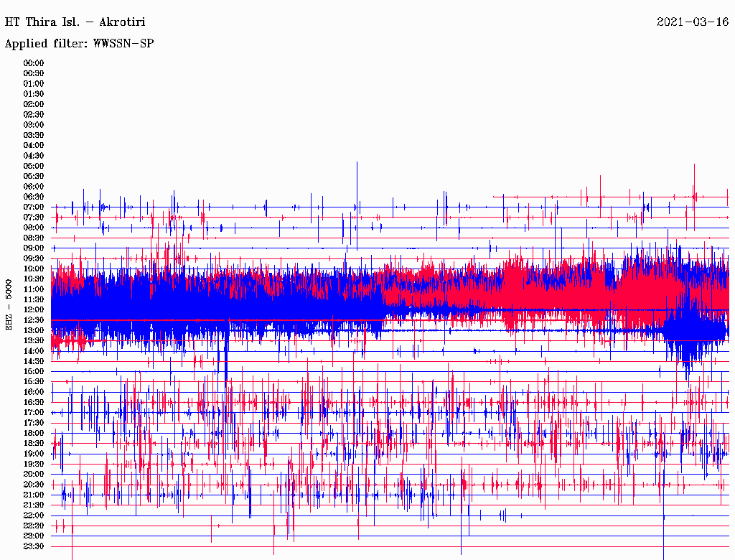Screen dimensions: 735x560
Task: Click the 11:30 time label
Action: pyautogui.click(x=34, y=299)
